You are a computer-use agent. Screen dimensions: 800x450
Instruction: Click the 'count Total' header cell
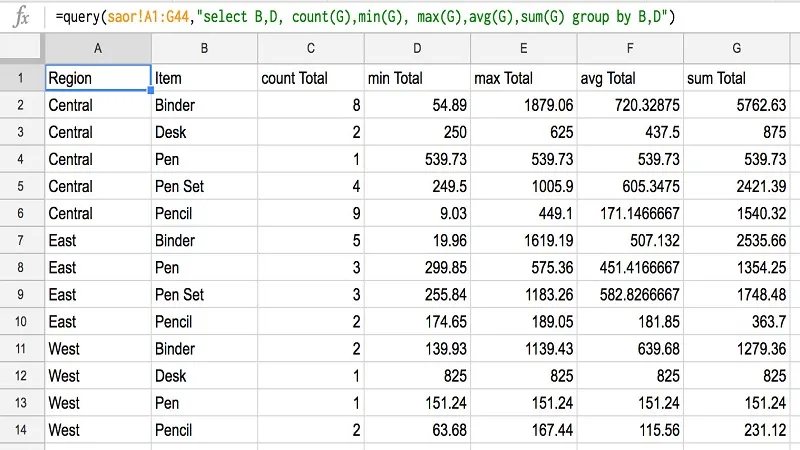pos(310,78)
